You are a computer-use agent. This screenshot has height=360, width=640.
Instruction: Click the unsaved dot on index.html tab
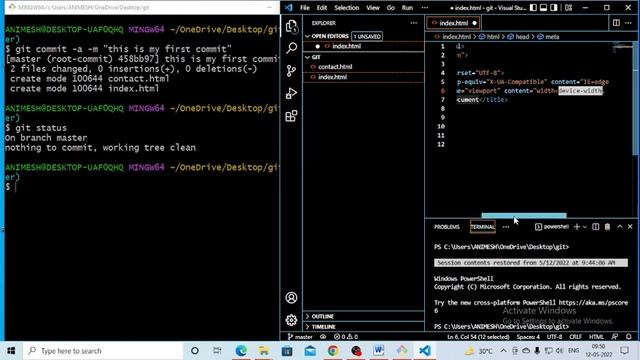pyautogui.click(x=474, y=23)
